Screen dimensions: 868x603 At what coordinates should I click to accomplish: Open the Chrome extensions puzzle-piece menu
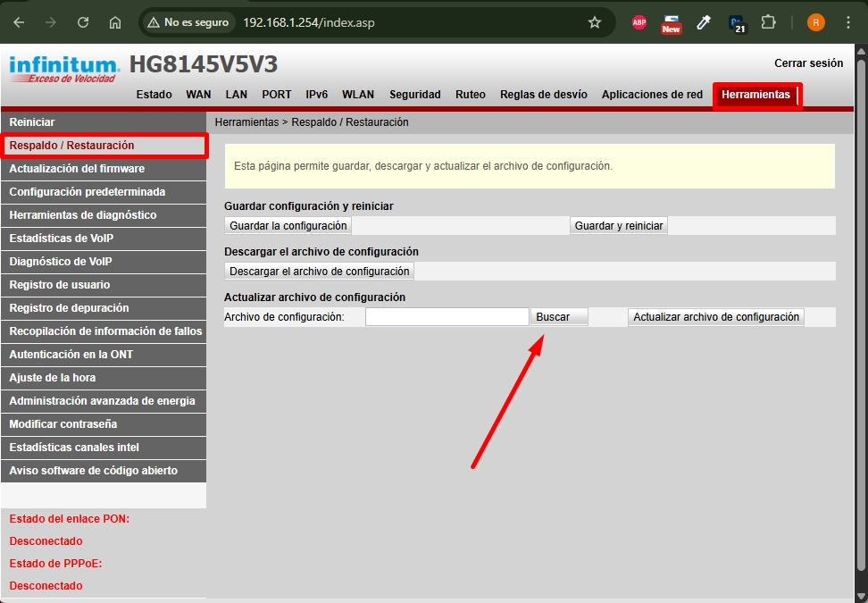click(768, 22)
